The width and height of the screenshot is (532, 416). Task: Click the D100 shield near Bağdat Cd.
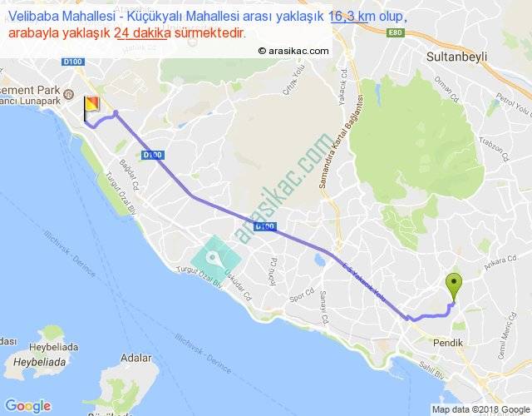(x=153, y=155)
